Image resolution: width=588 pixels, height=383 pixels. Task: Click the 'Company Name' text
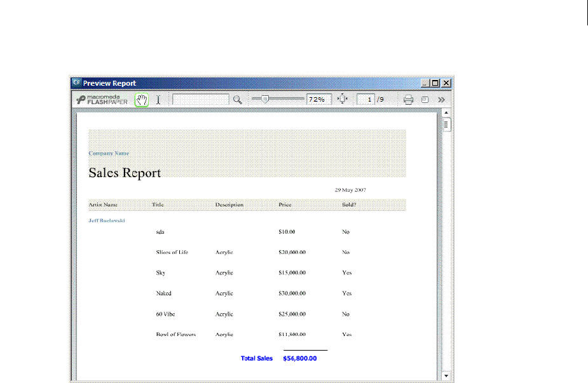(x=109, y=153)
